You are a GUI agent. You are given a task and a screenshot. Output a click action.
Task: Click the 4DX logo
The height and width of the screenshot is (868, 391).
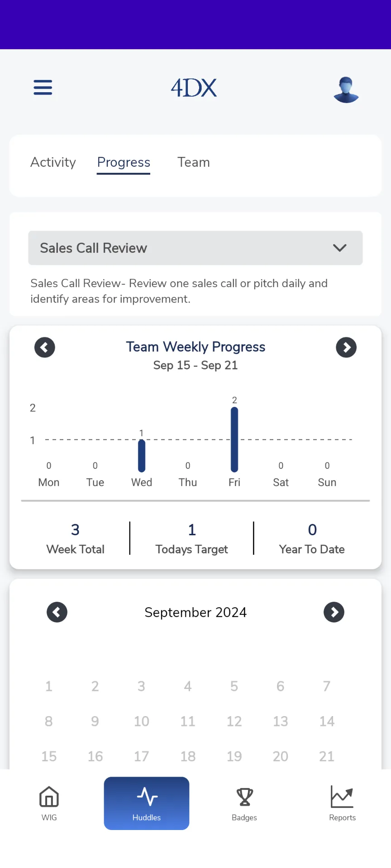tap(194, 88)
